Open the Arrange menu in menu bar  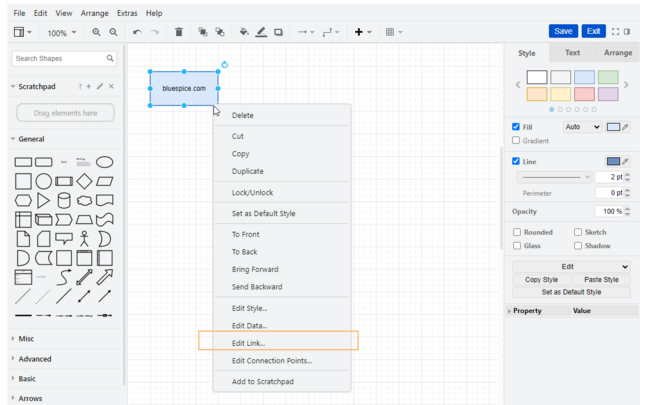[x=95, y=13]
